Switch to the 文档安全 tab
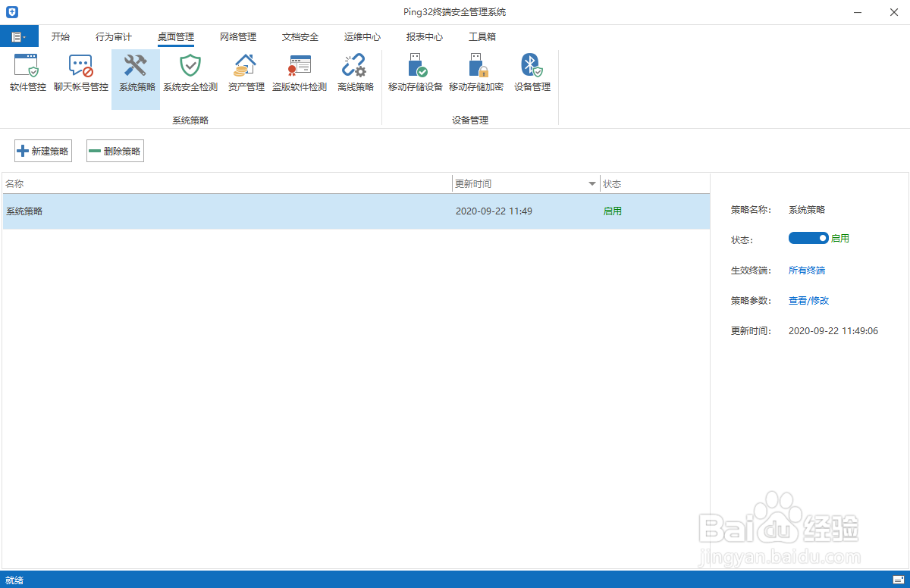This screenshot has height=588, width=910. [300, 36]
